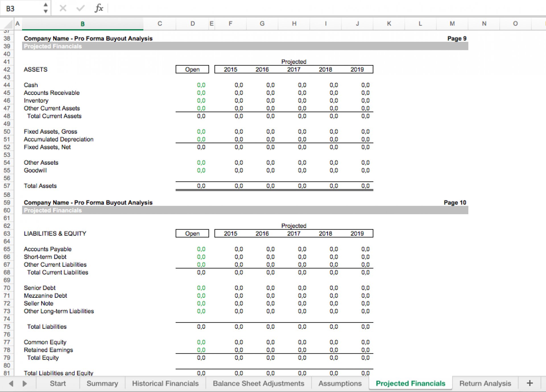The image size is (546, 392).
Task: Switch to the Assumptions tab
Action: (340, 383)
